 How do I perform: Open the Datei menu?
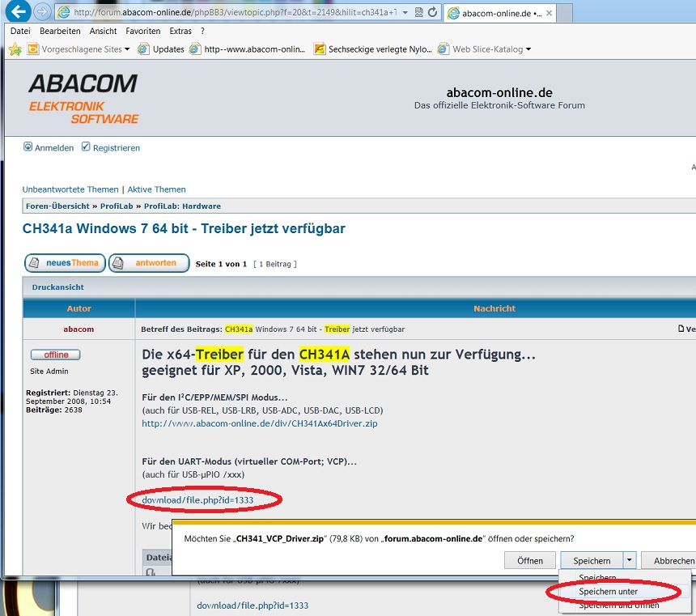pos(20,31)
